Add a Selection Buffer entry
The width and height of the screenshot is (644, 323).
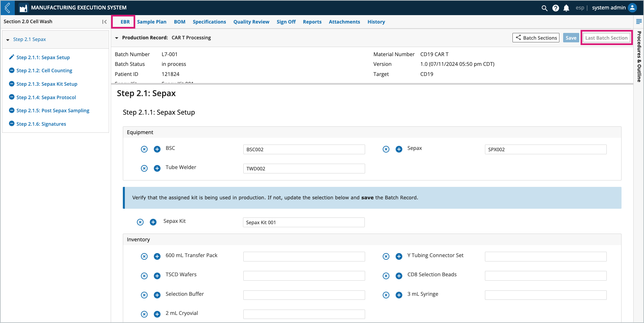coord(157,295)
